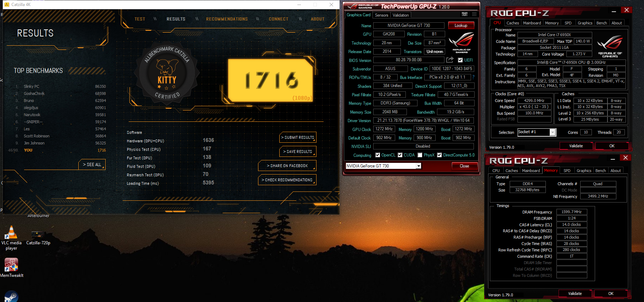Click the Catzilla Kitty certified badge
This screenshot has width=644, height=302.
click(167, 74)
